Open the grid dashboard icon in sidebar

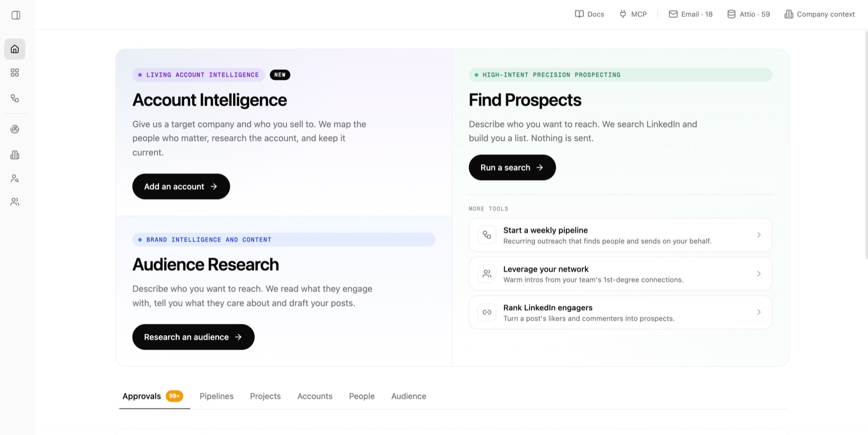(15, 73)
